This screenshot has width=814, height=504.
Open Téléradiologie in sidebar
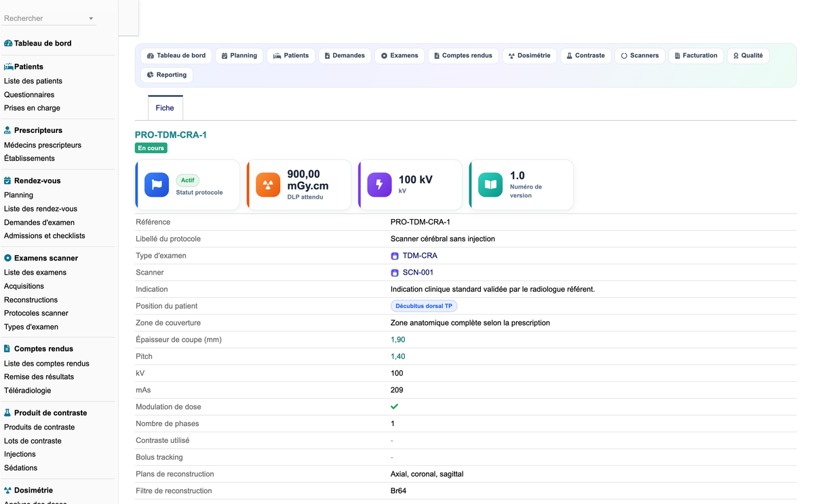tap(27, 391)
